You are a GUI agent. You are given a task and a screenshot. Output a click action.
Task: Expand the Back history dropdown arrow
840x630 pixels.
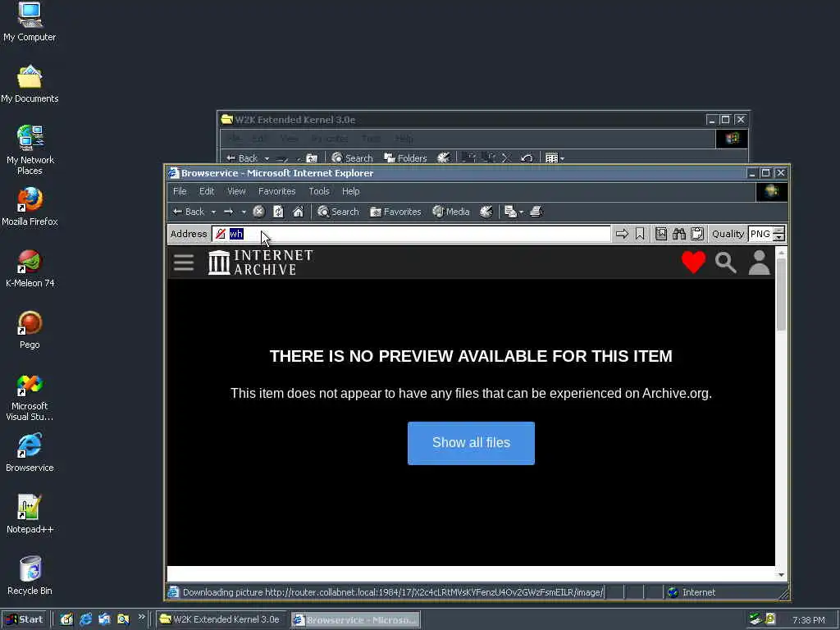click(x=213, y=212)
